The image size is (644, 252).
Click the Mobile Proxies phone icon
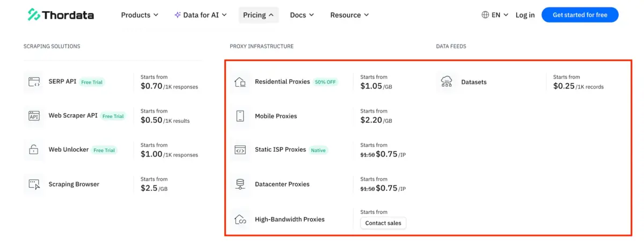(240, 116)
